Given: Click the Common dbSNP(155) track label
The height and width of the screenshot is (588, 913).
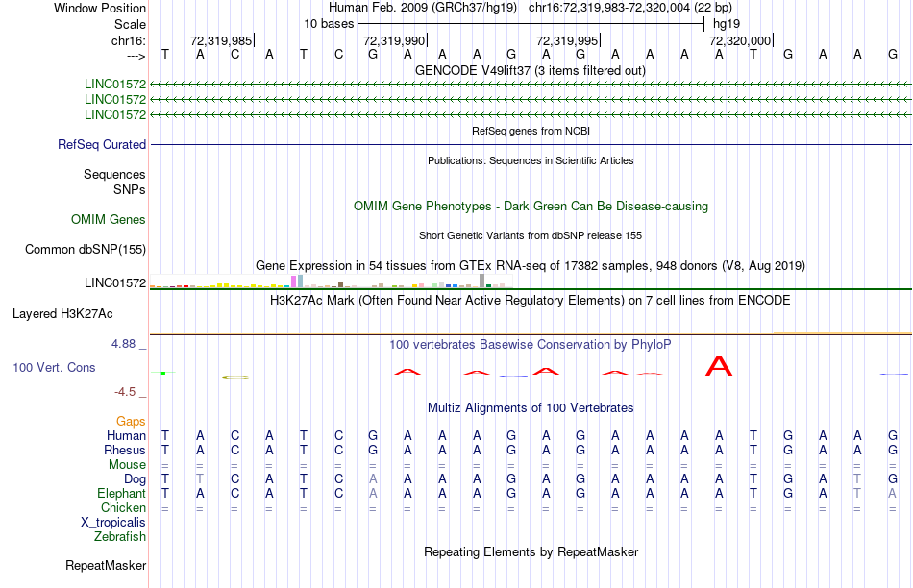Looking at the screenshot, I should point(86,249).
